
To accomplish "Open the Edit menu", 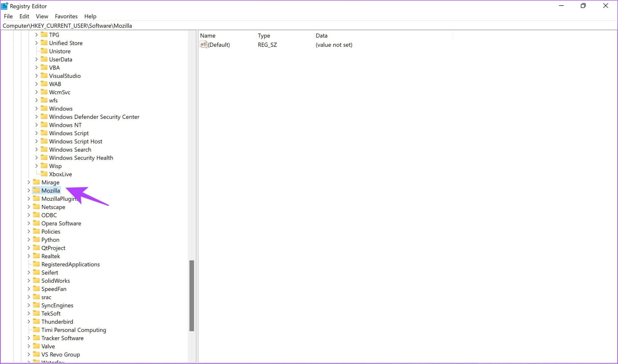I will [24, 16].
